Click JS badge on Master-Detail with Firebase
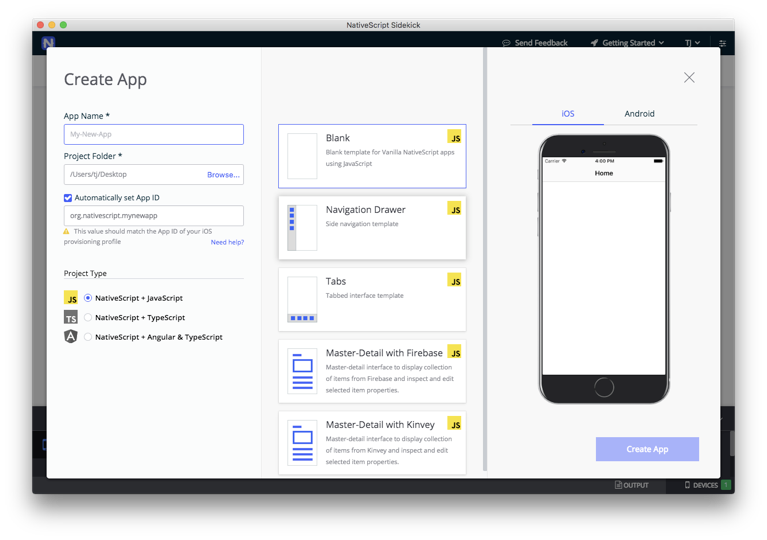The image size is (767, 540). pyautogui.click(x=454, y=352)
